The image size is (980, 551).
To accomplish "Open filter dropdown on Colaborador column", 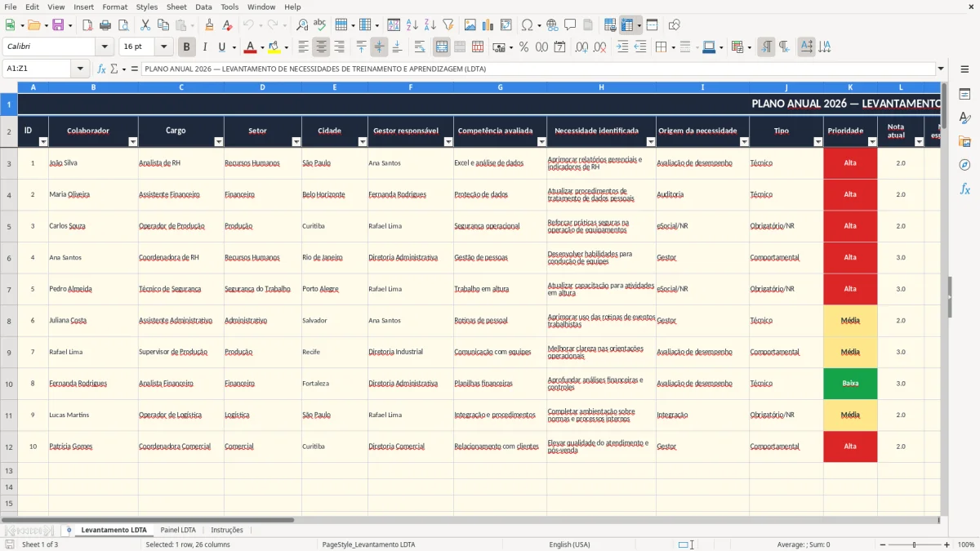I will click(133, 142).
